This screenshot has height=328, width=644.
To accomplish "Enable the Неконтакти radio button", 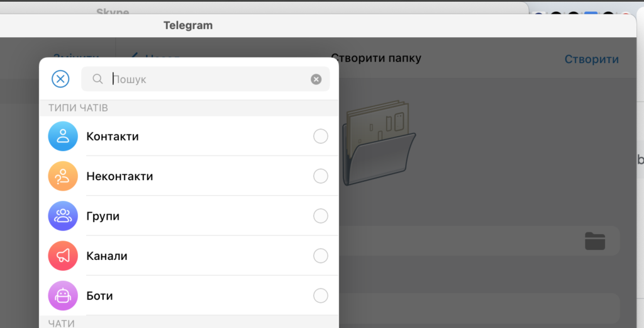I will point(321,176).
